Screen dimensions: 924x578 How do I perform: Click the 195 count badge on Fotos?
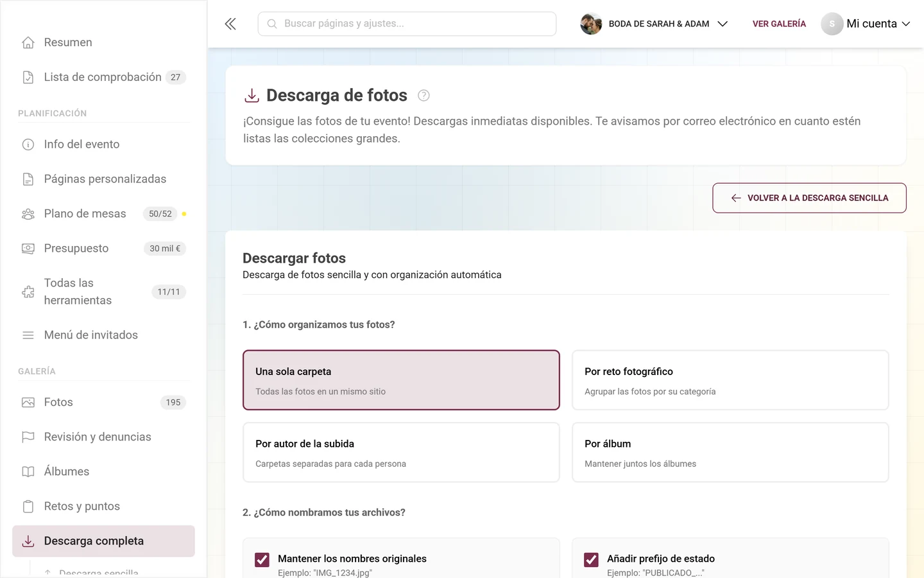(173, 402)
